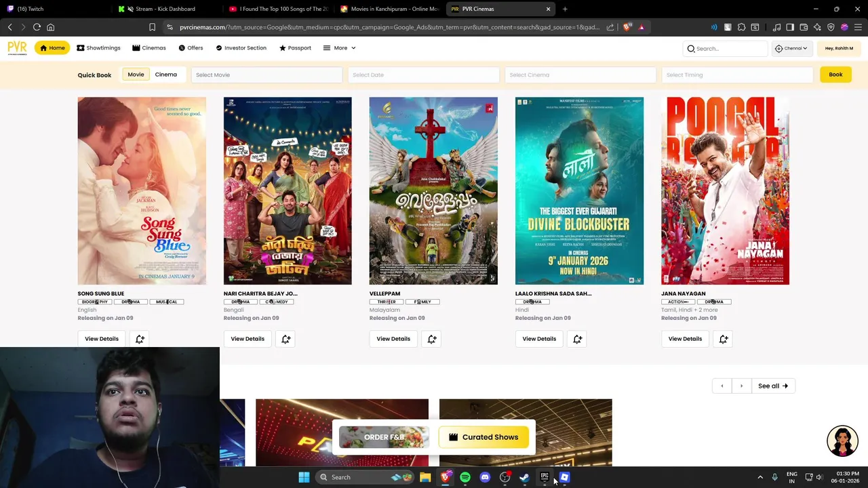Select Cinema in Quick Book toggle
The height and width of the screenshot is (488, 868).
tap(165, 75)
